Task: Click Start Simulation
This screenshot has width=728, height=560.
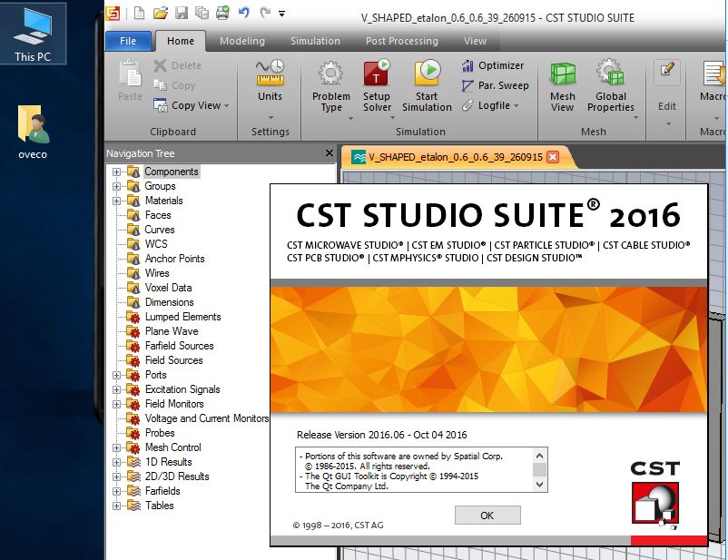Action: tap(427, 85)
